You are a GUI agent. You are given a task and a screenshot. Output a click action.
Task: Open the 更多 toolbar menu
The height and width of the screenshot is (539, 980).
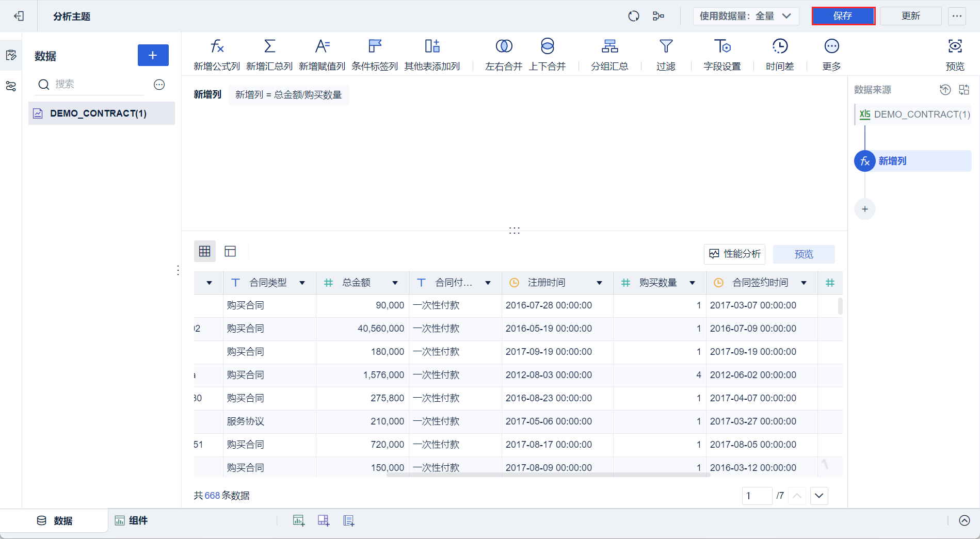(x=831, y=55)
